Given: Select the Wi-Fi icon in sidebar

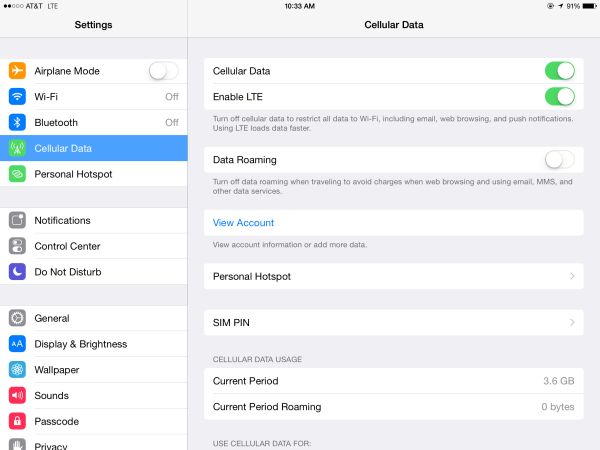Looking at the screenshot, I should click(17, 97).
